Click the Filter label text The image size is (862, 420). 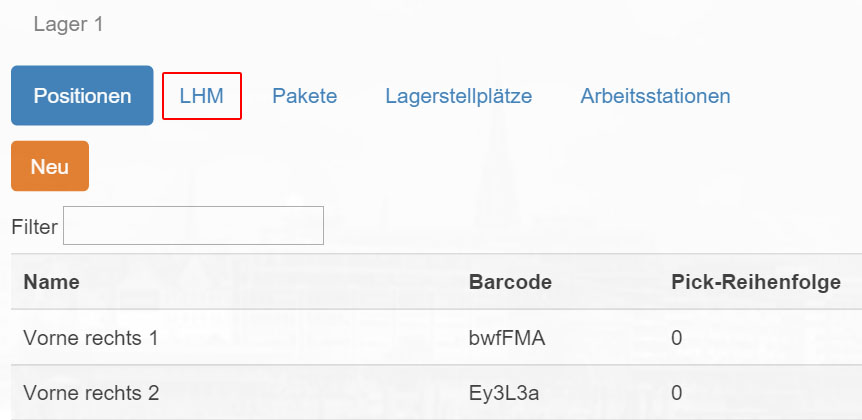34,226
